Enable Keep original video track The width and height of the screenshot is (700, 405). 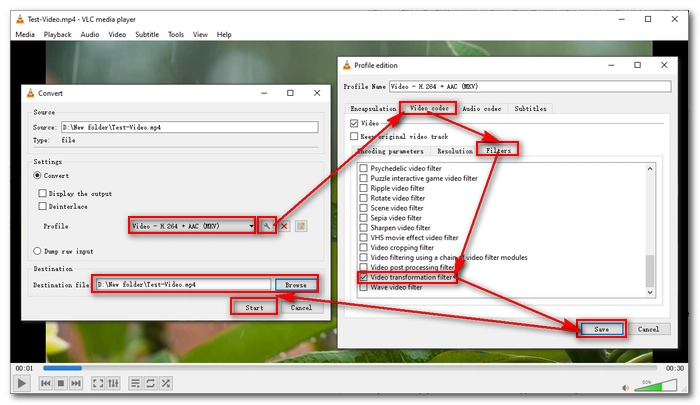(354, 136)
